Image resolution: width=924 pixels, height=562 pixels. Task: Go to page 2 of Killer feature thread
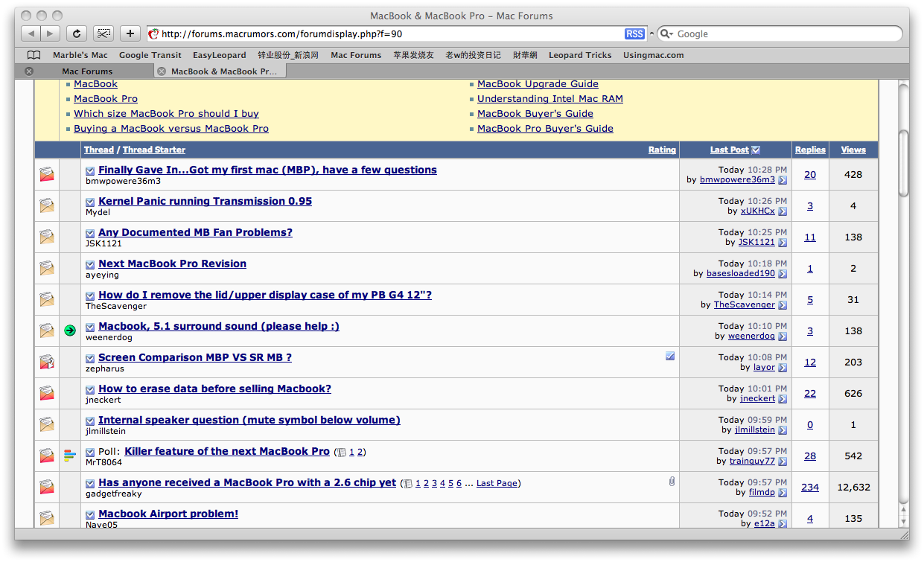pos(360,452)
